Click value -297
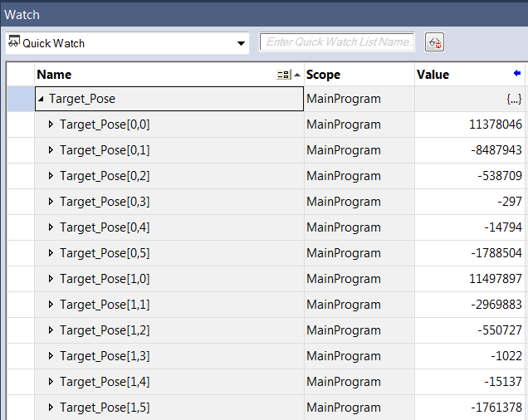The image size is (528, 420). coord(510,202)
